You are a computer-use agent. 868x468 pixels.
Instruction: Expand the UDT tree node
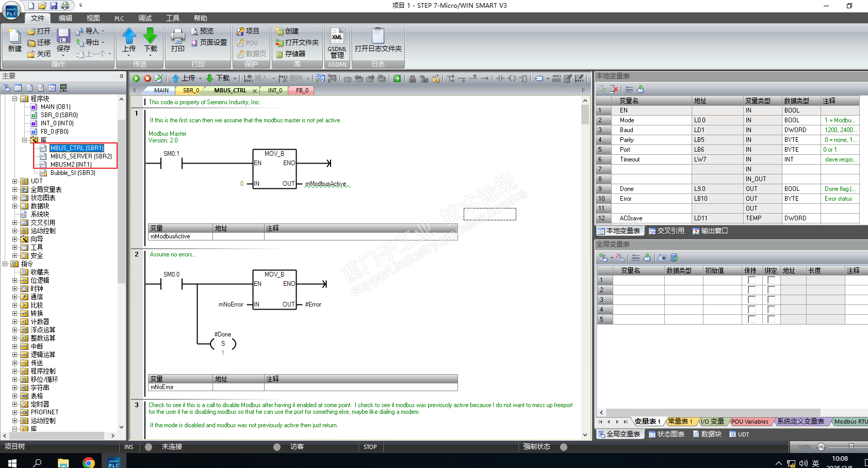click(x=15, y=181)
